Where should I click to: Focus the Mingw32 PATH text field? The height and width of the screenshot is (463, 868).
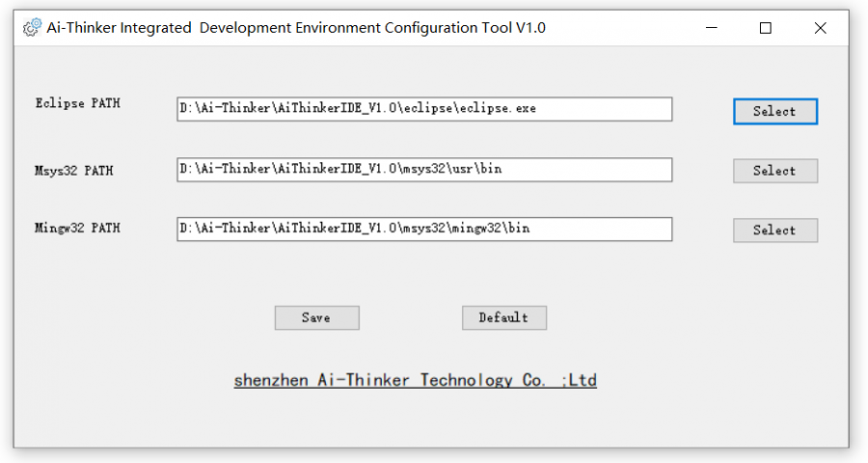[x=424, y=229]
